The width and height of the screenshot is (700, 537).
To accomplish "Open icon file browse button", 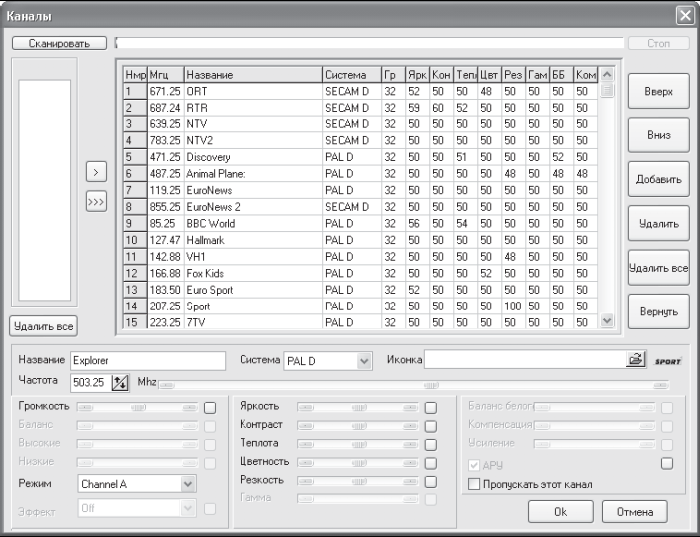I will point(636,359).
